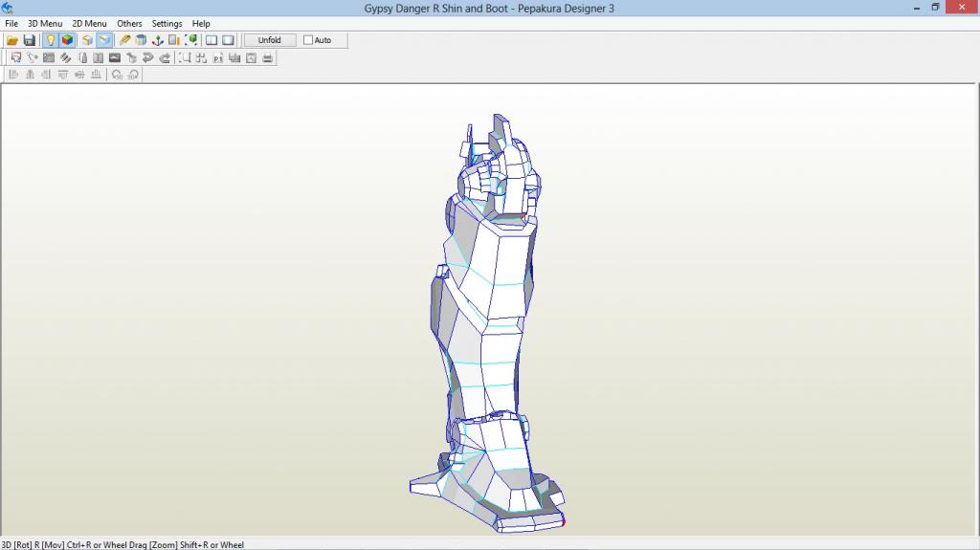The image size is (980, 550).
Task: Click the floppy disk Save icon
Action: click(30, 40)
